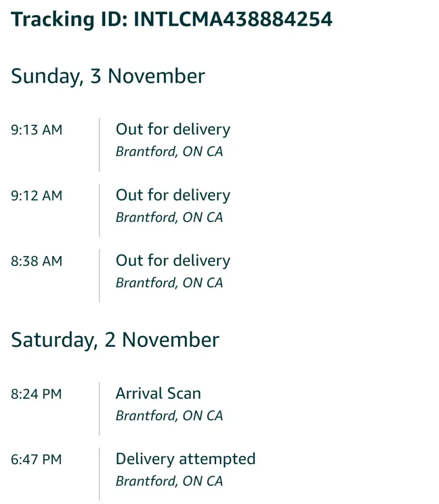Image resolution: width=439 pixels, height=504 pixels.
Task: Click the vertical divider beside 8:24 PM
Action: [99, 408]
